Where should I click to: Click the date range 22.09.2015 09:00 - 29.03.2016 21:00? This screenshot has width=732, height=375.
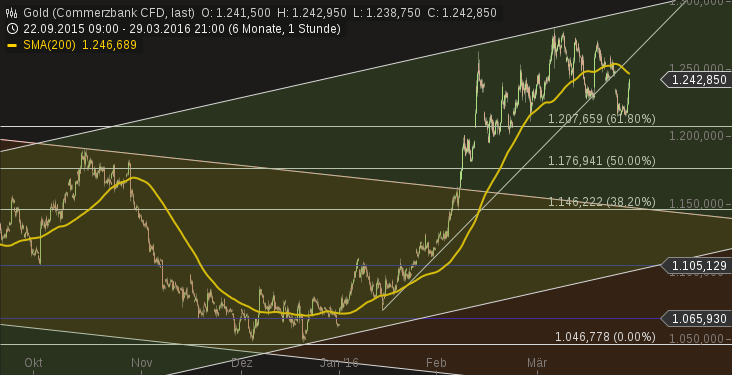[x=124, y=29]
